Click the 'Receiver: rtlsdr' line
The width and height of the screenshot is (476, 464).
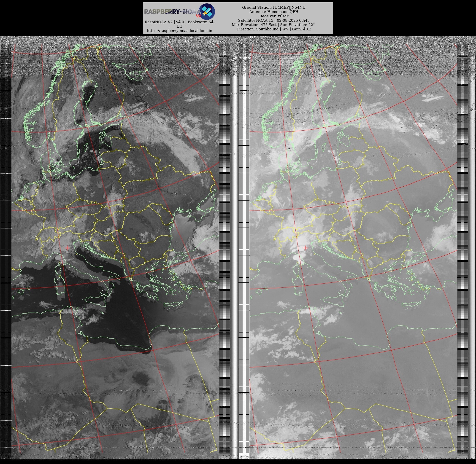(x=274, y=16)
